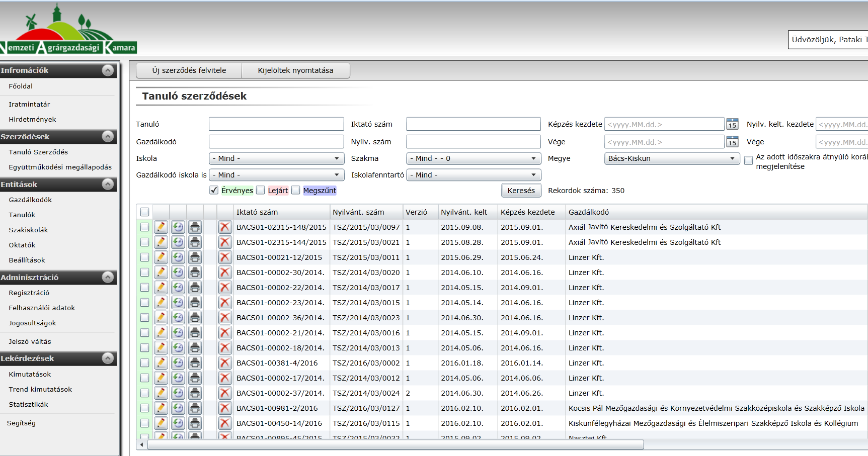Check row checkbox for BACS01-00021-12/2015
The width and height of the screenshot is (868, 456).
144,257
